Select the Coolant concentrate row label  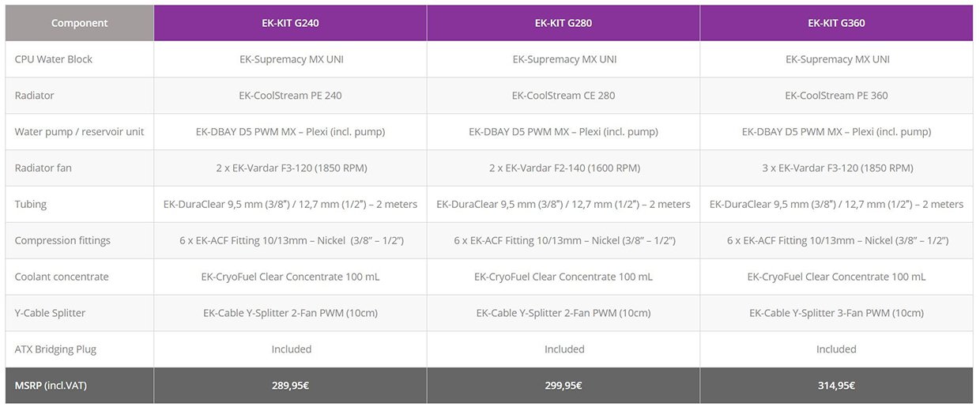coord(62,277)
